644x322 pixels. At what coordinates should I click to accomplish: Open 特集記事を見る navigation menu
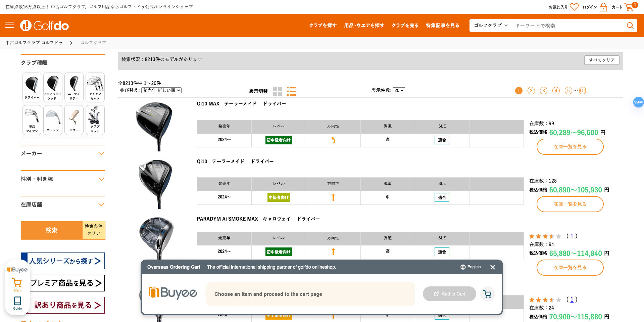pos(442,26)
